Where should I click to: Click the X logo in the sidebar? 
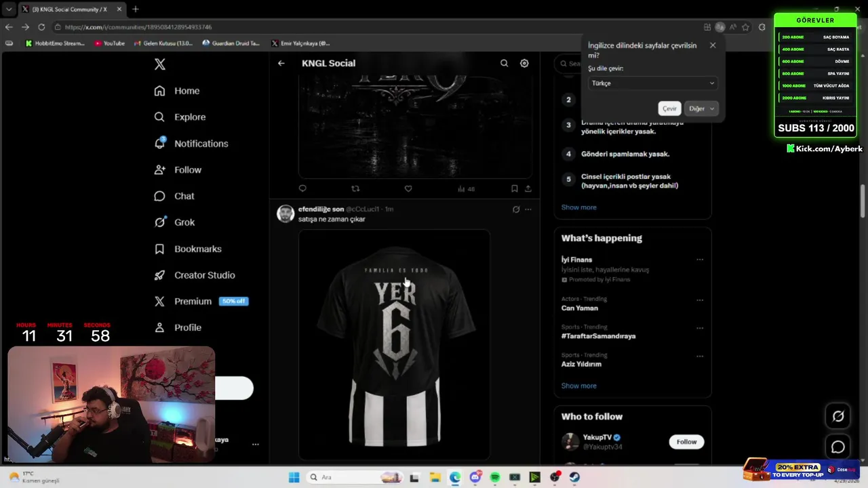(x=160, y=64)
